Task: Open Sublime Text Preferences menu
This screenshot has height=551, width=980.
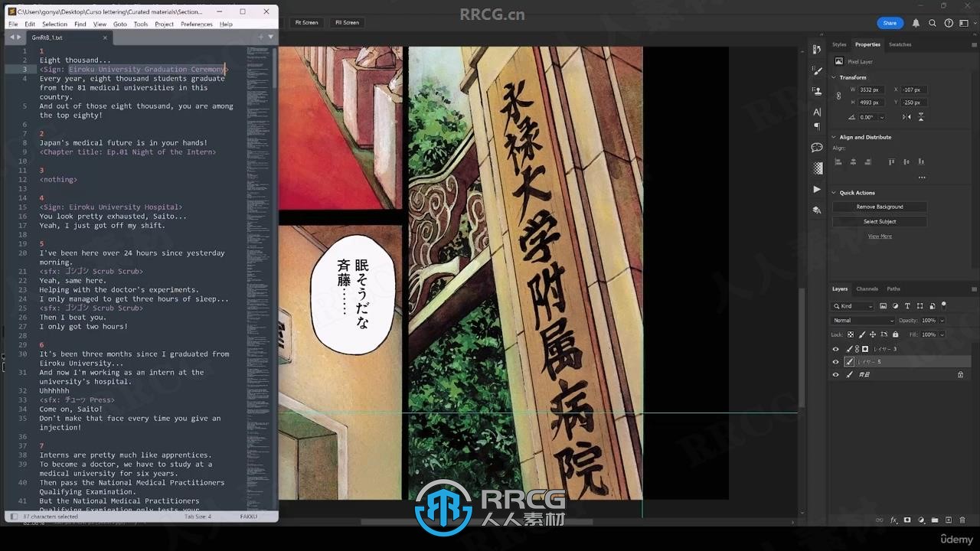Action: tap(197, 24)
